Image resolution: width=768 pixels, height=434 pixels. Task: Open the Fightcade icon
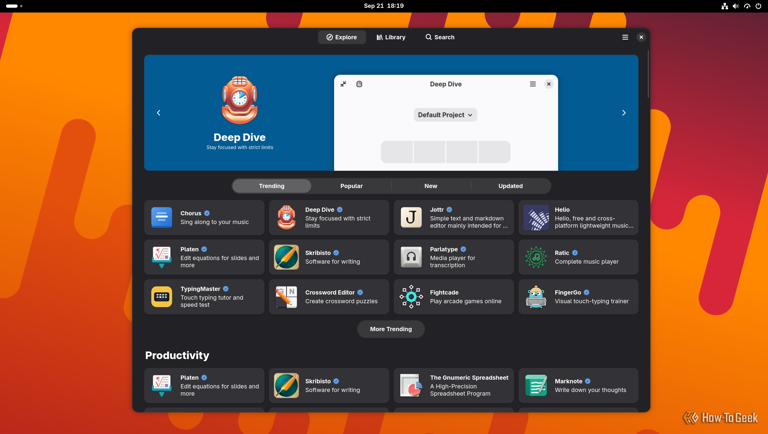pos(411,297)
